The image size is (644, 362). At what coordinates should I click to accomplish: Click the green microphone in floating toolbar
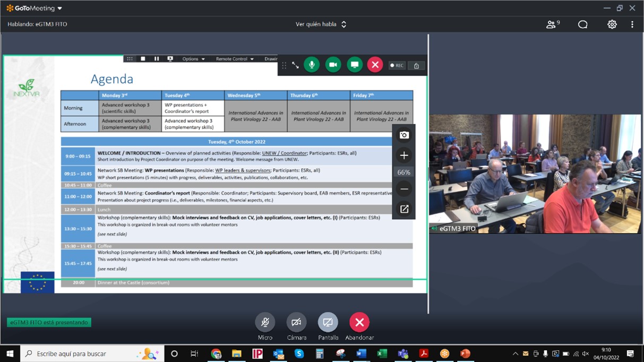(312, 65)
